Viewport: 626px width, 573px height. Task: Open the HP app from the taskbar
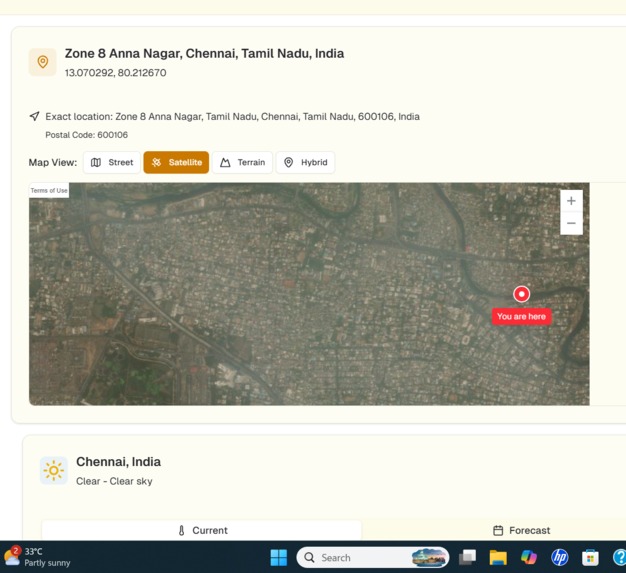pyautogui.click(x=560, y=557)
